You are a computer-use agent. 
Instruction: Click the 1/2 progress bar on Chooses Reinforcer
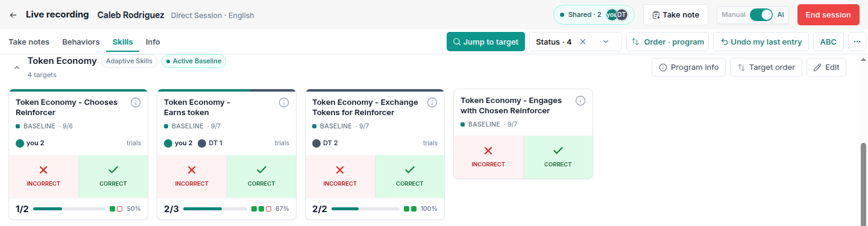tap(69, 209)
